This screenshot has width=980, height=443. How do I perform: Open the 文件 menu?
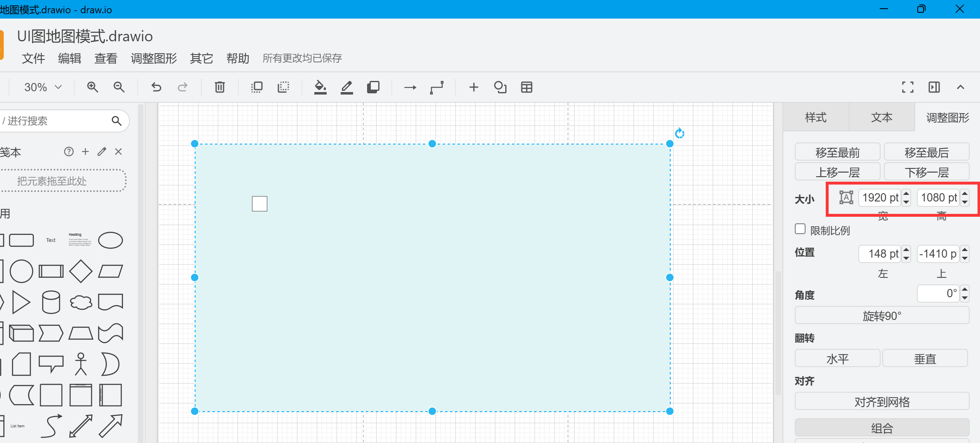click(33, 58)
